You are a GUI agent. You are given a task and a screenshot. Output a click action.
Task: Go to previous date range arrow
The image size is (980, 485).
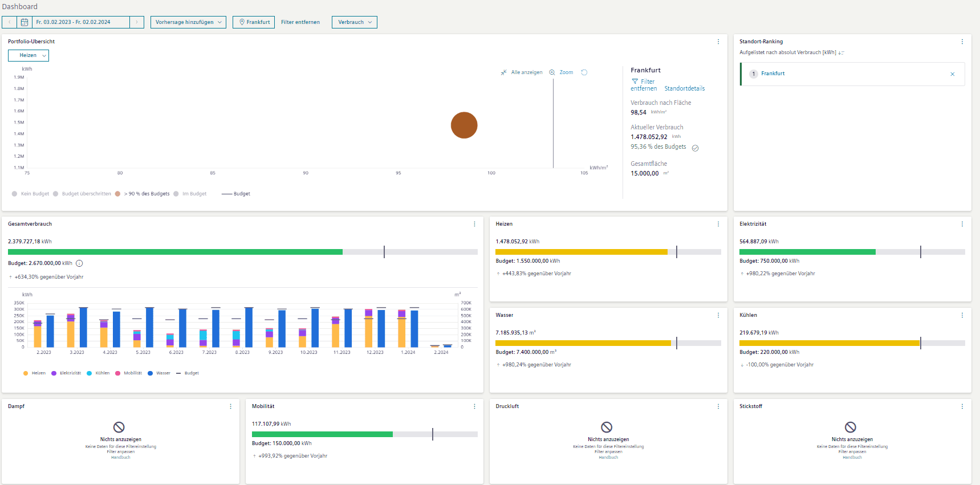[x=9, y=22]
